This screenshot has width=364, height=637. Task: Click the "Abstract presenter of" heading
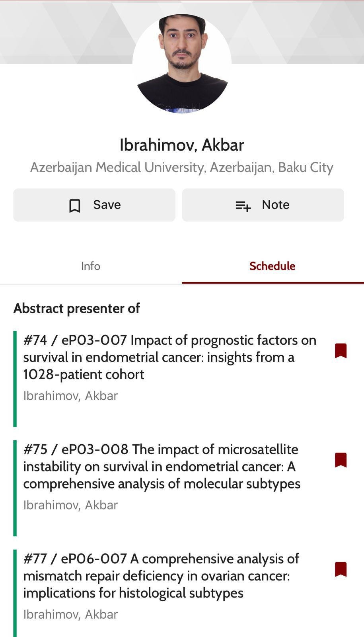(77, 308)
